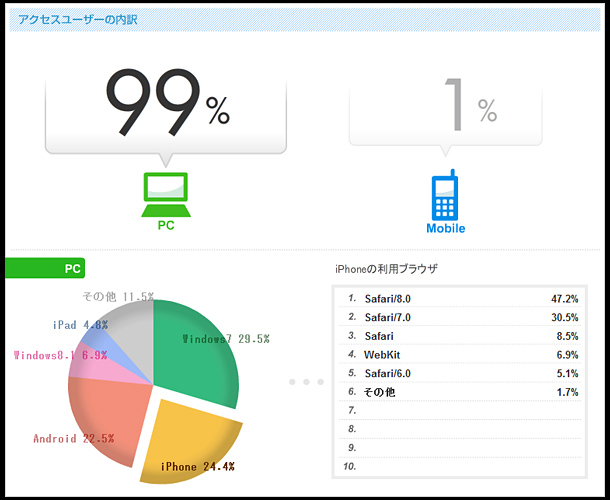Click the 5.1% value
The image size is (610, 500).
pyautogui.click(x=567, y=374)
